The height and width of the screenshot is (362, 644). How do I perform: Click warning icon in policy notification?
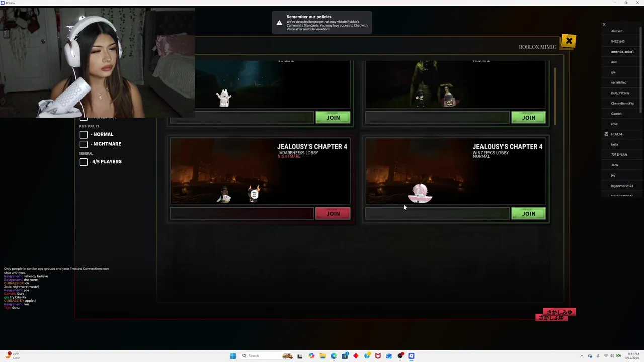point(279,23)
